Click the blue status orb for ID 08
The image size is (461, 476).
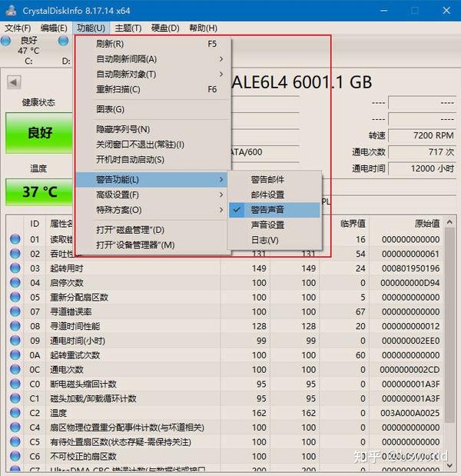point(15,326)
